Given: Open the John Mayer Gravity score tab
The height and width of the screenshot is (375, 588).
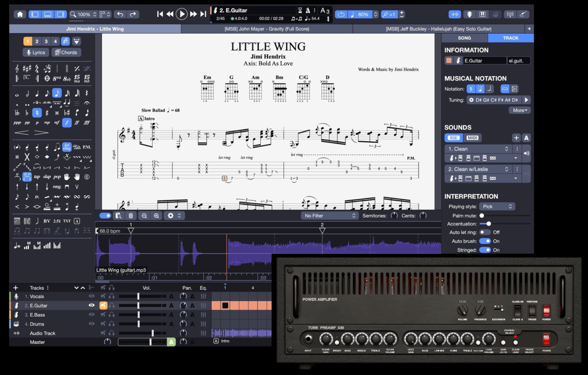Looking at the screenshot, I should (267, 29).
